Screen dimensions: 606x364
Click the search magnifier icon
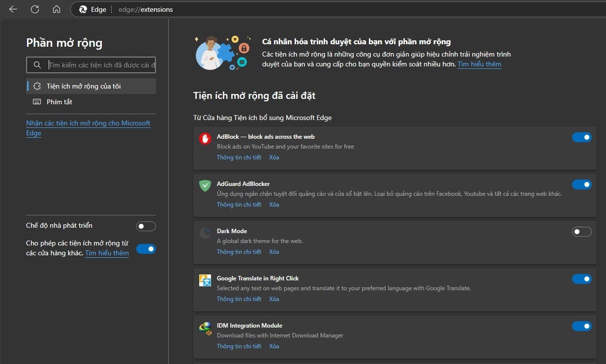37,65
